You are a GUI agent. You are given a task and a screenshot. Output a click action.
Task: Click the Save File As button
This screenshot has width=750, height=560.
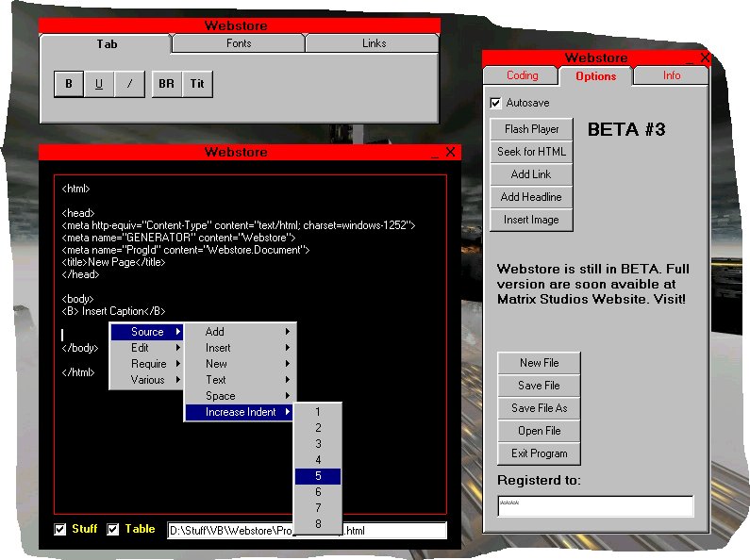click(539, 408)
